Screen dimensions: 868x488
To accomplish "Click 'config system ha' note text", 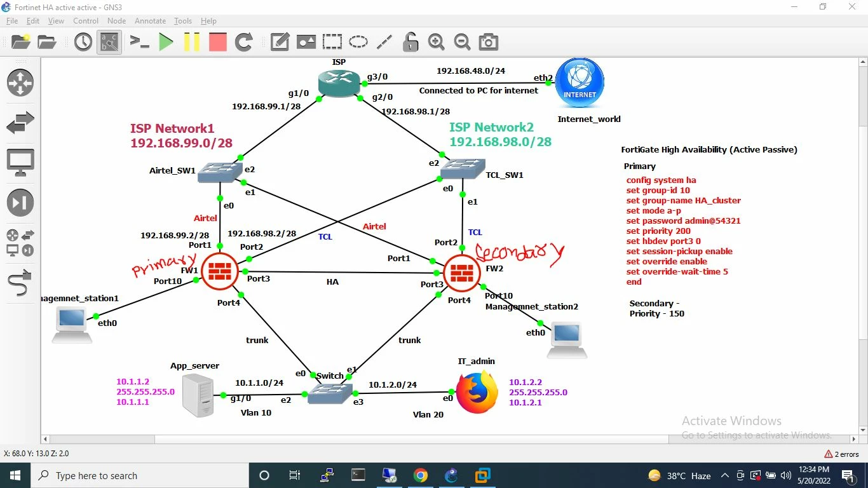I will click(661, 180).
